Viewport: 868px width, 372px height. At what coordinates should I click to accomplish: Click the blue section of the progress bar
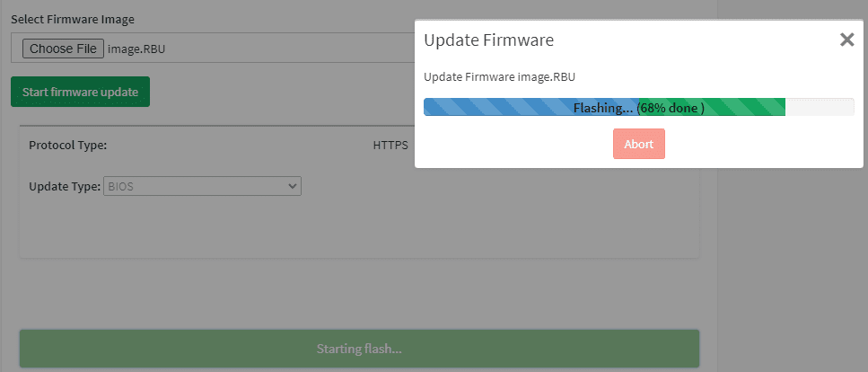pyautogui.click(x=498, y=107)
